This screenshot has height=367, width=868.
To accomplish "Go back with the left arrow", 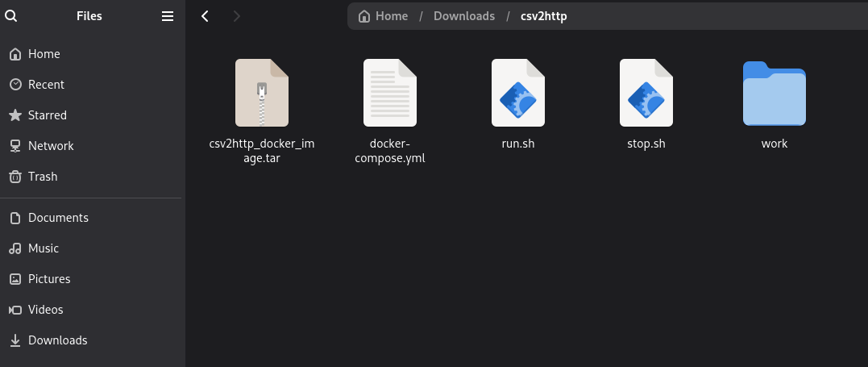I will pyautogui.click(x=205, y=16).
